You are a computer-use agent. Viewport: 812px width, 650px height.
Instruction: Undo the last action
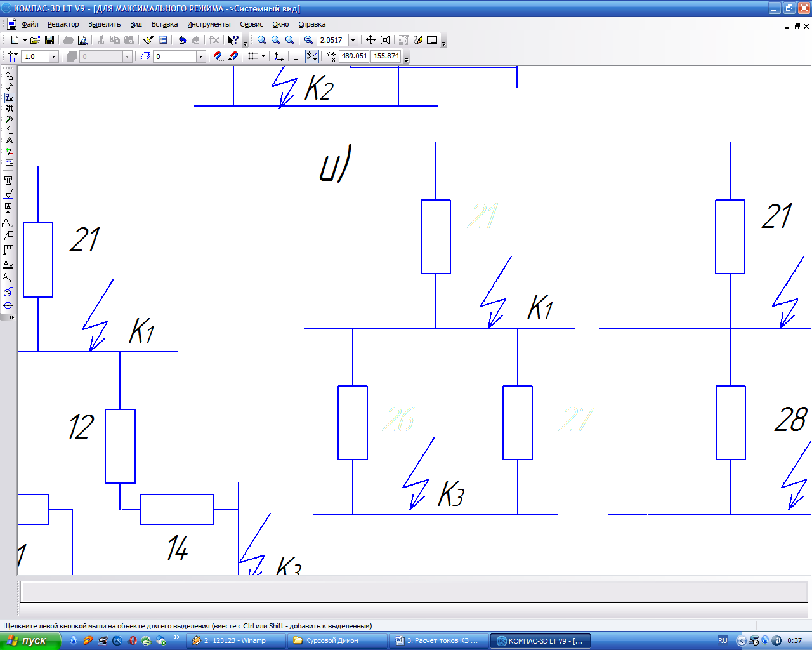pyautogui.click(x=182, y=40)
